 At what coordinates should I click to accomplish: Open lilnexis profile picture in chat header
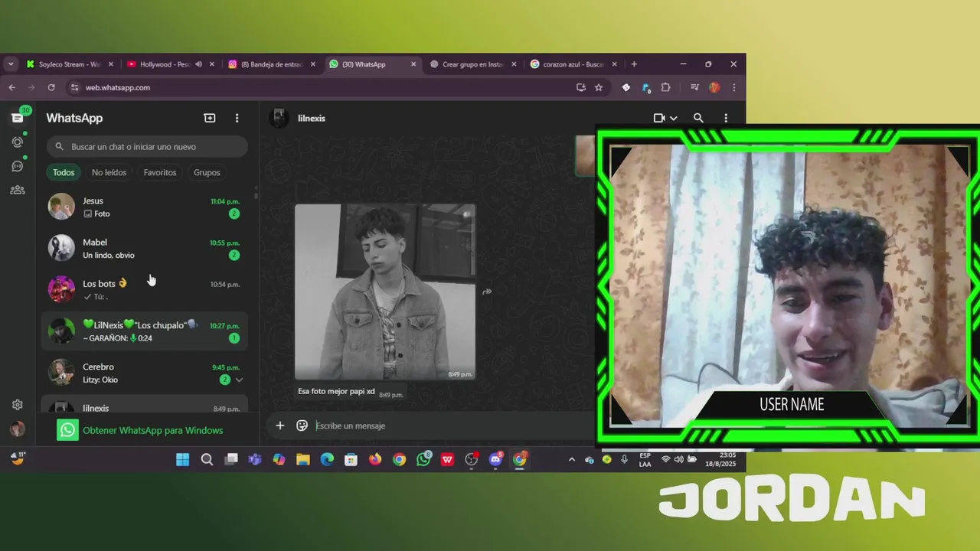[x=279, y=118]
